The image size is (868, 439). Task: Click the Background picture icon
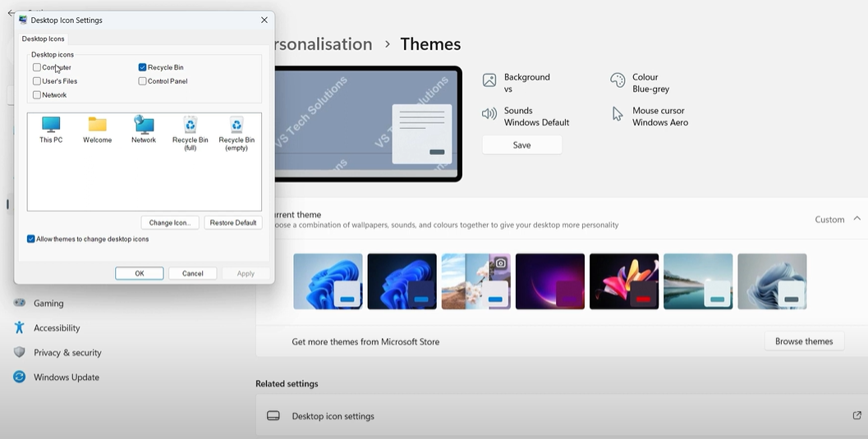pyautogui.click(x=489, y=80)
